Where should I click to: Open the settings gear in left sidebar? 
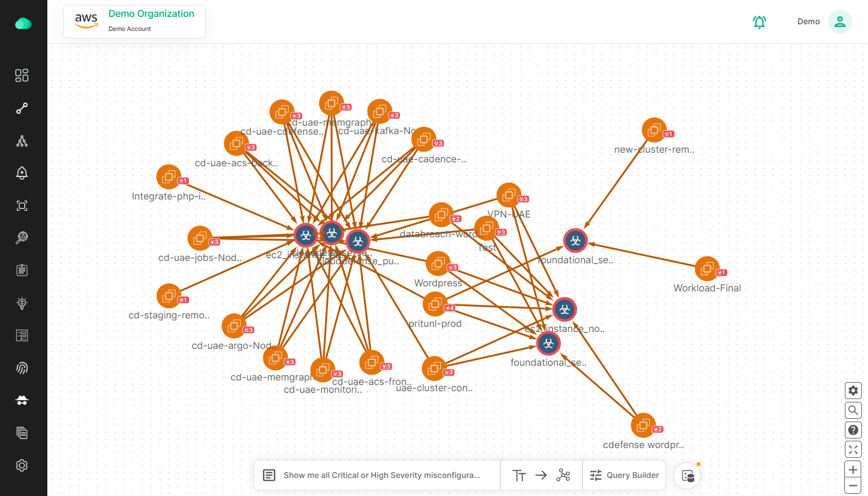[22, 466]
